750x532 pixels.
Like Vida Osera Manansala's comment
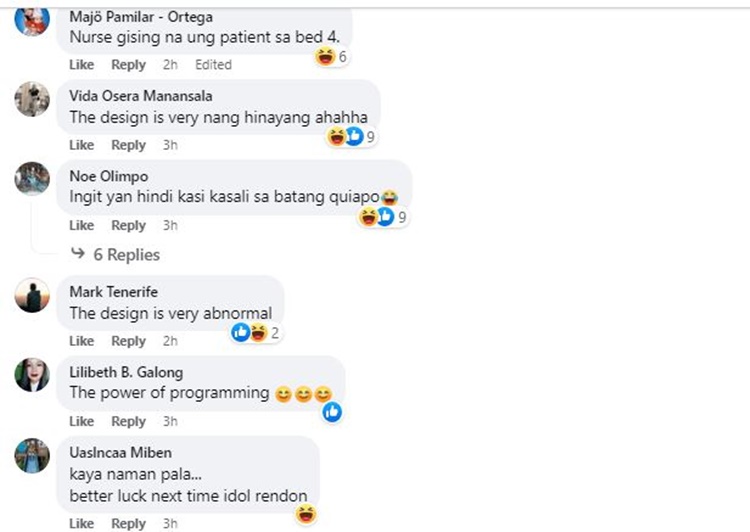click(81, 145)
